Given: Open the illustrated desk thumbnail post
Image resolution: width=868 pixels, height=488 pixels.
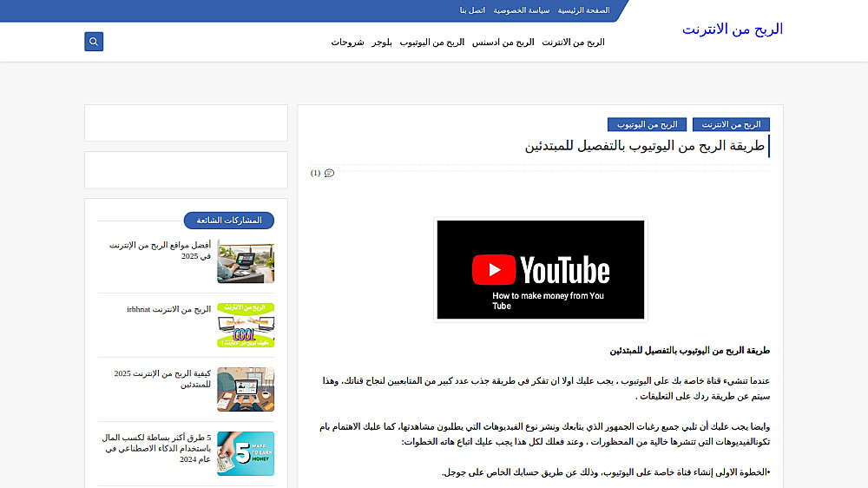Looking at the screenshot, I should pyautogui.click(x=246, y=389).
